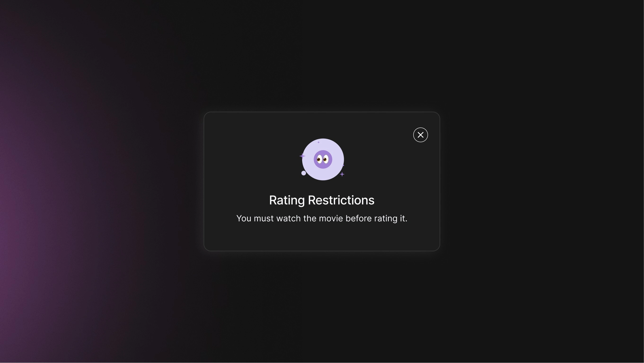
Task: Click the phrase "rating it." in the message
Action: click(391, 218)
